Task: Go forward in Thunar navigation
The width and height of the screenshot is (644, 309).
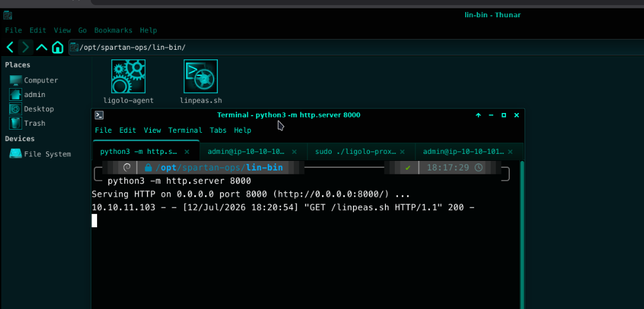Action: (x=26, y=47)
